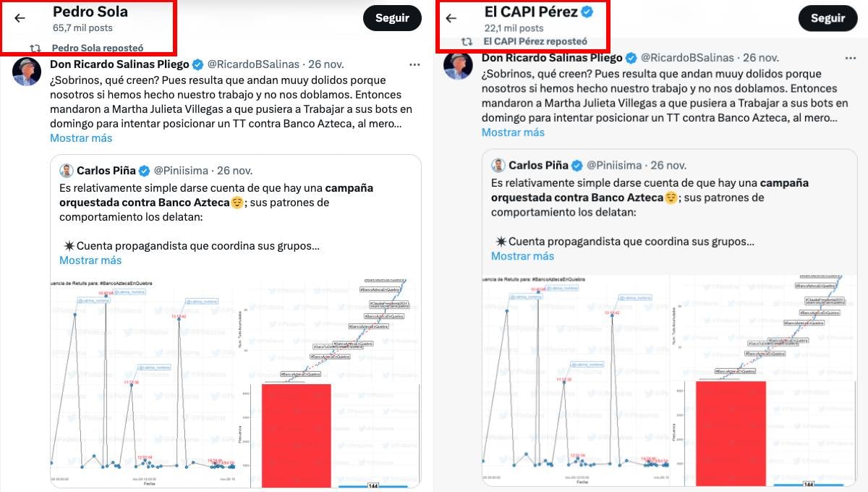Follow El CAPI Pérez via the Seguir button
This screenshot has height=492, width=868.
828,17
